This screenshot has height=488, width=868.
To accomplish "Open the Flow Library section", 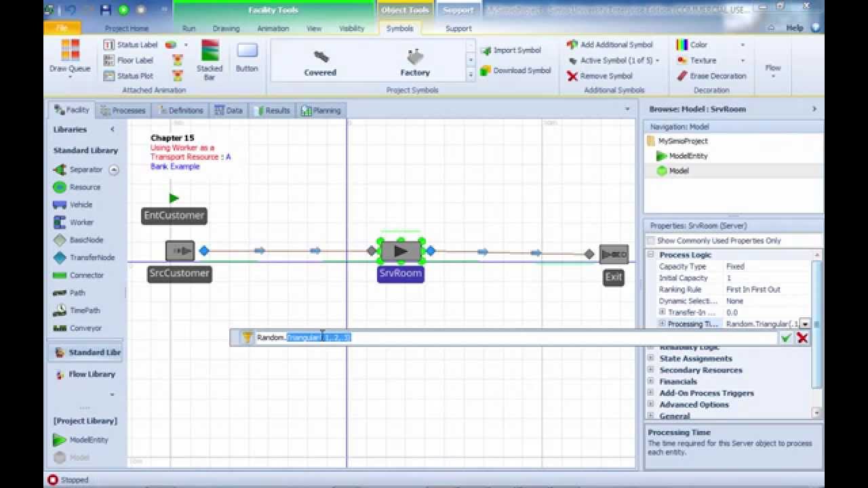I will [85, 374].
